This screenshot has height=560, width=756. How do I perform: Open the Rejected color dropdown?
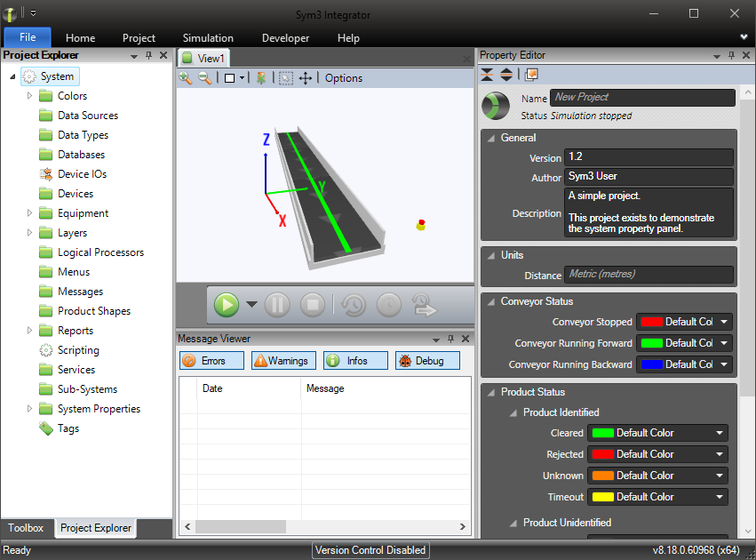coord(657,454)
